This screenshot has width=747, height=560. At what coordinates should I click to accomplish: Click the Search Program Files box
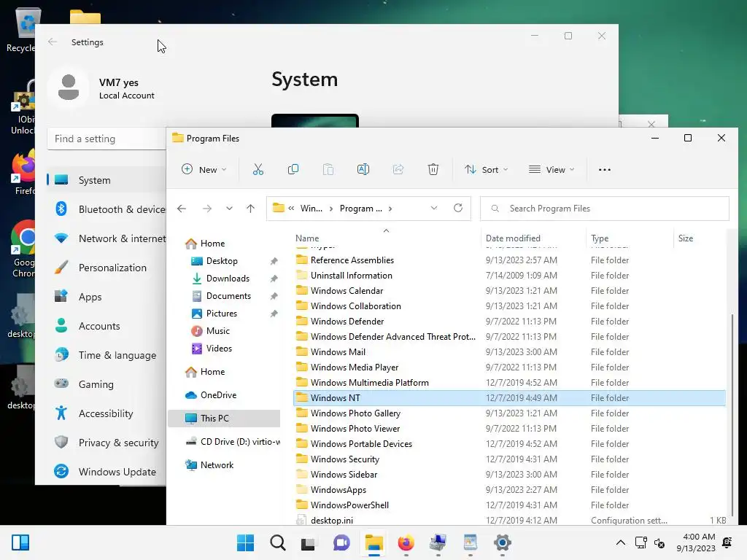tap(605, 209)
